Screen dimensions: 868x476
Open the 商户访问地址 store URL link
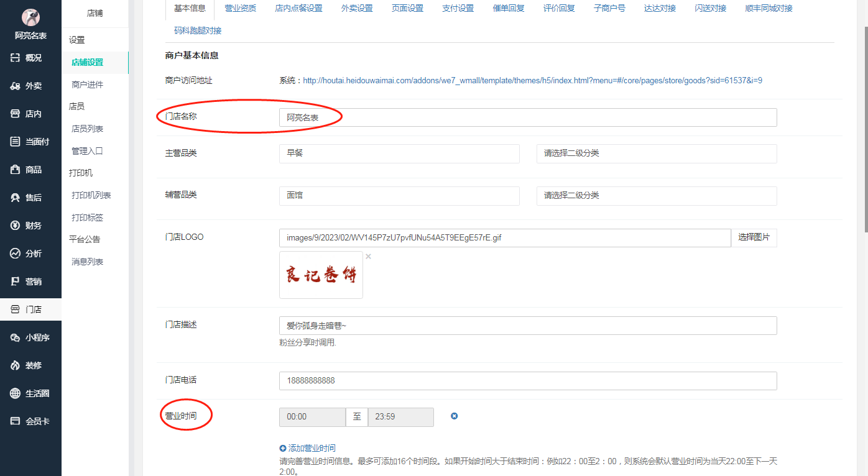point(533,80)
